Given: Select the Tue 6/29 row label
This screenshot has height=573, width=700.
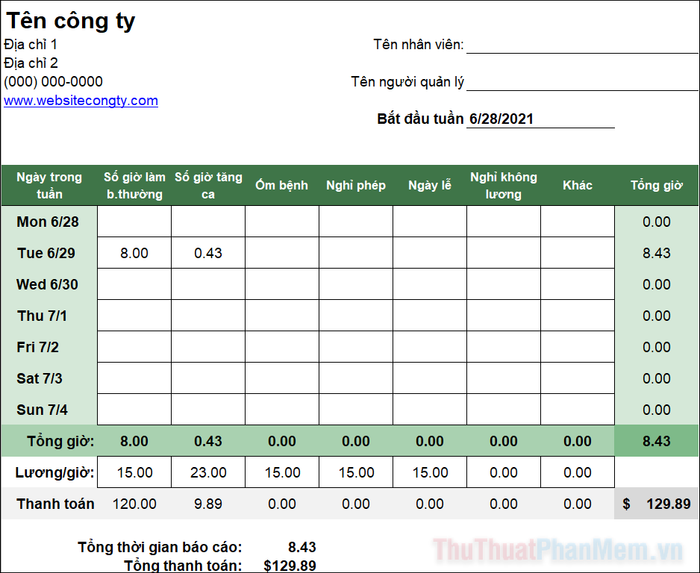Looking at the screenshot, I should [x=46, y=253].
